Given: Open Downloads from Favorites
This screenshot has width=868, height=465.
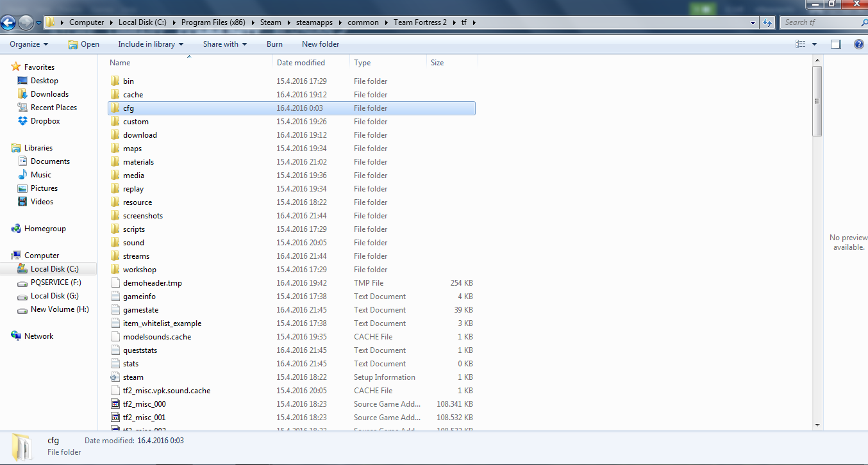Looking at the screenshot, I should [x=49, y=94].
